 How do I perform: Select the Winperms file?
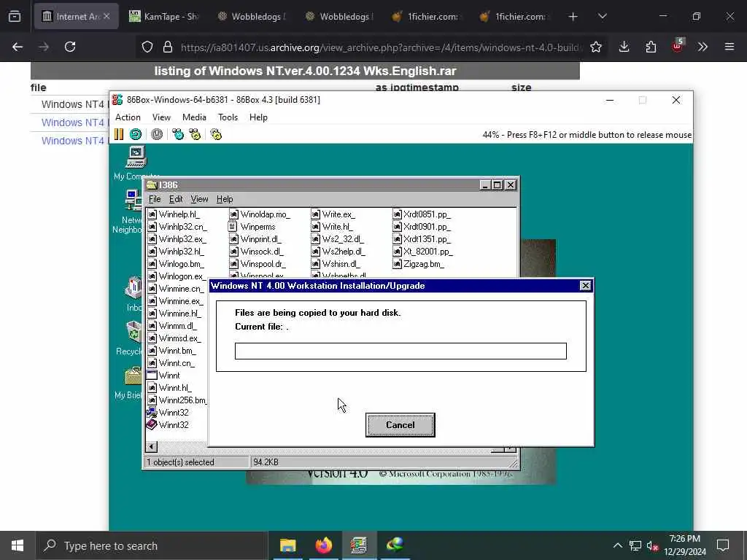click(252, 227)
